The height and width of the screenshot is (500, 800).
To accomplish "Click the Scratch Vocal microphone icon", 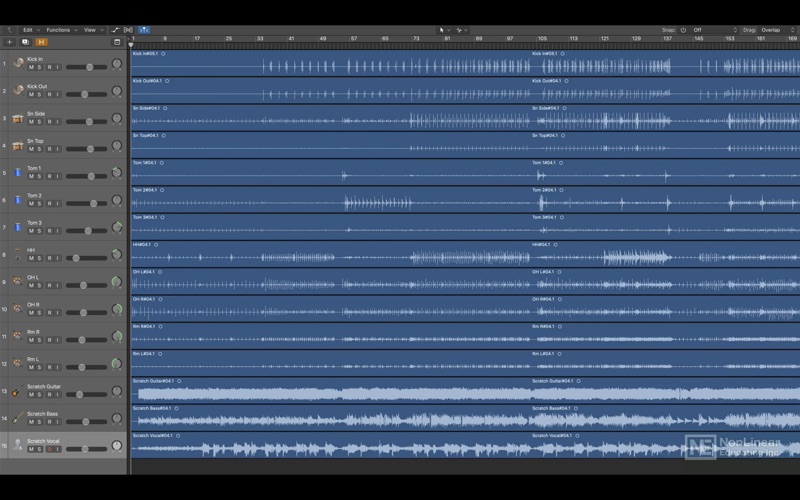I will 18,445.
